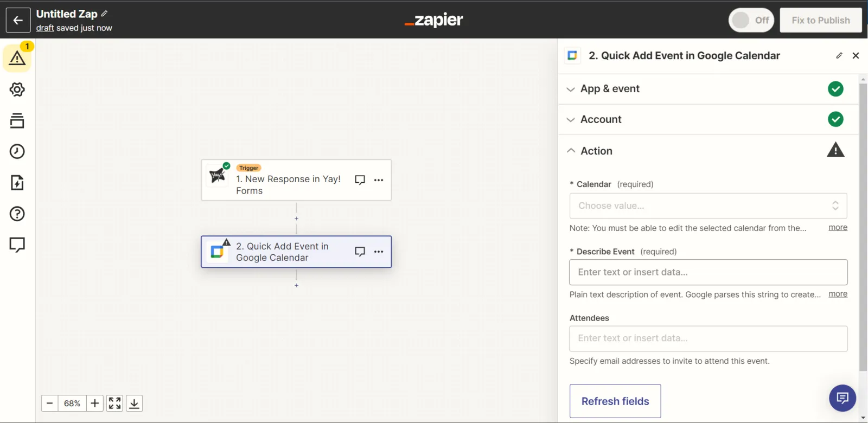Click the panel's vertical scrollbar
The image size is (868, 423).
tap(863, 227)
